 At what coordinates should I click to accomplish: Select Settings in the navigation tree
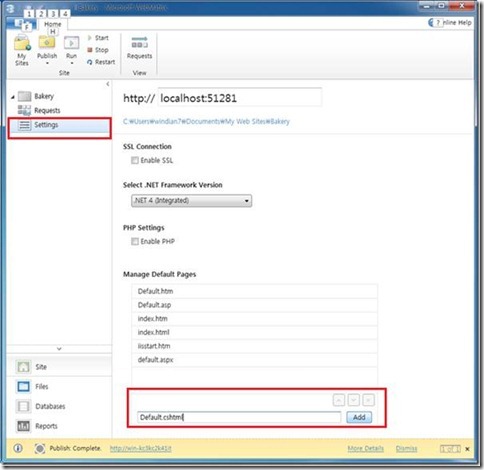(59, 125)
